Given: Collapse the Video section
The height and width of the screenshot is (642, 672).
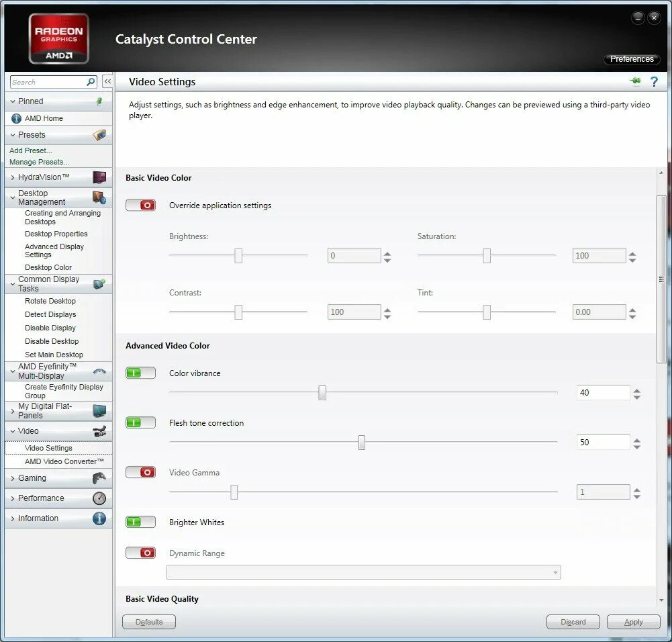Looking at the screenshot, I should [x=13, y=431].
